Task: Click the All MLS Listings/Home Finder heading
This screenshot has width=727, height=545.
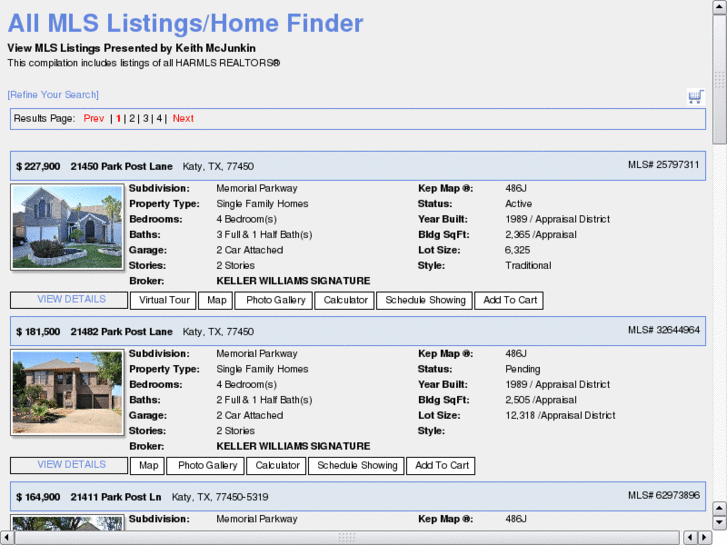Action: pyautogui.click(x=185, y=23)
